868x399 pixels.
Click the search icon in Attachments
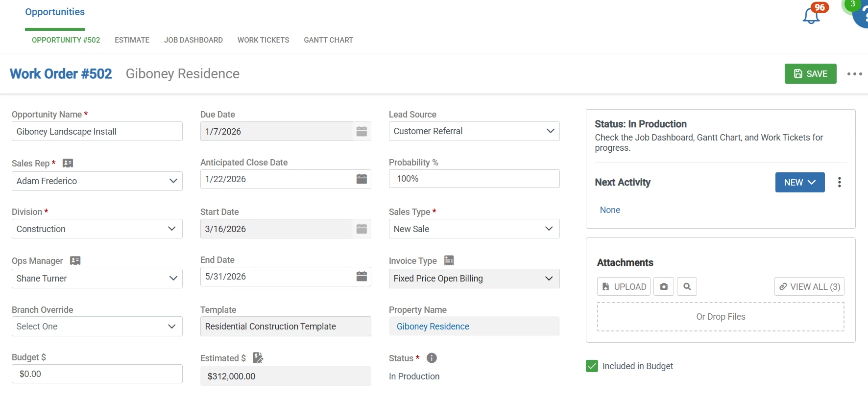(687, 287)
